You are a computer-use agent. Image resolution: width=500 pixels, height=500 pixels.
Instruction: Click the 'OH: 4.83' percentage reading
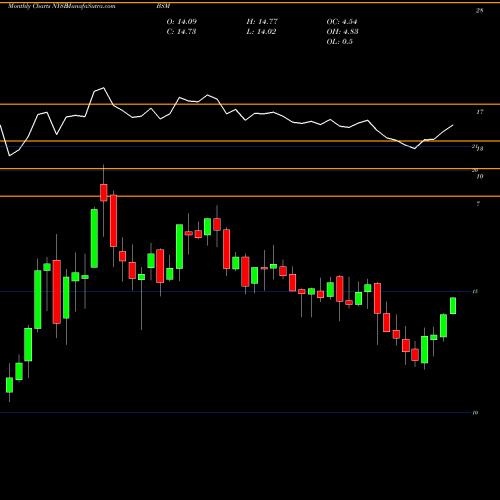342,32
